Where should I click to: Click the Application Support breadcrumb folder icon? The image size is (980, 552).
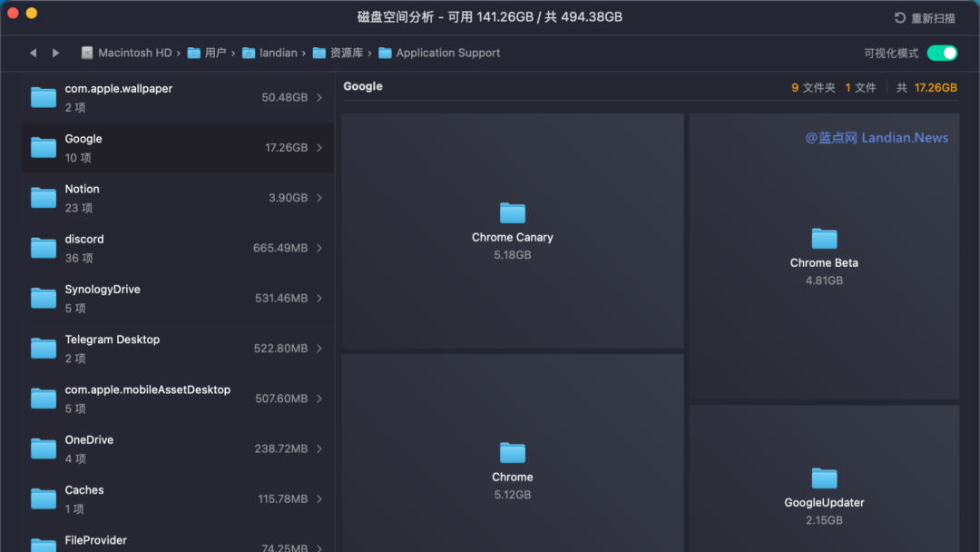click(x=385, y=54)
